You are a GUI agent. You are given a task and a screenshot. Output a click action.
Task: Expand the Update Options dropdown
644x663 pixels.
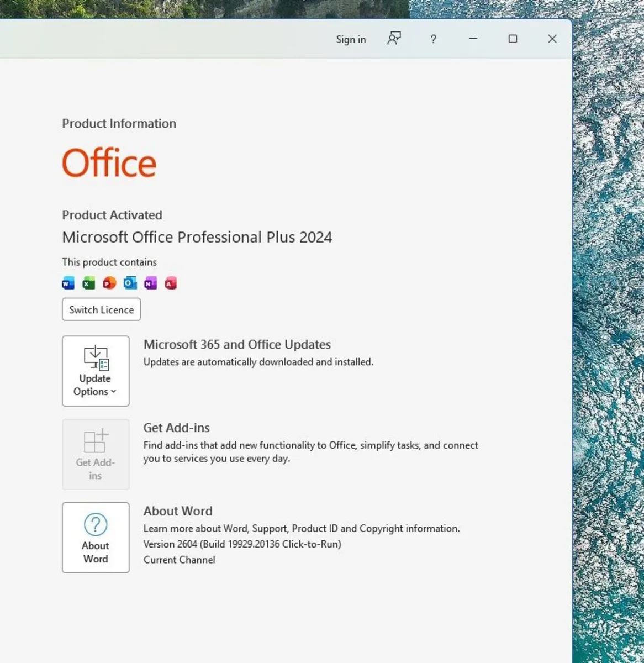96,371
